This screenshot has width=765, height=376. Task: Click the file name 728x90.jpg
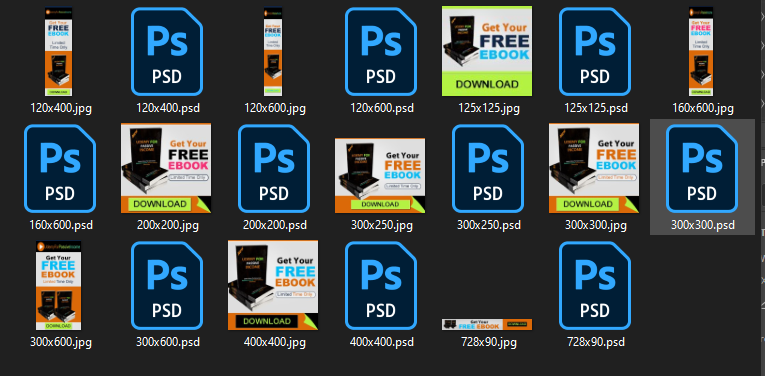[x=488, y=342]
